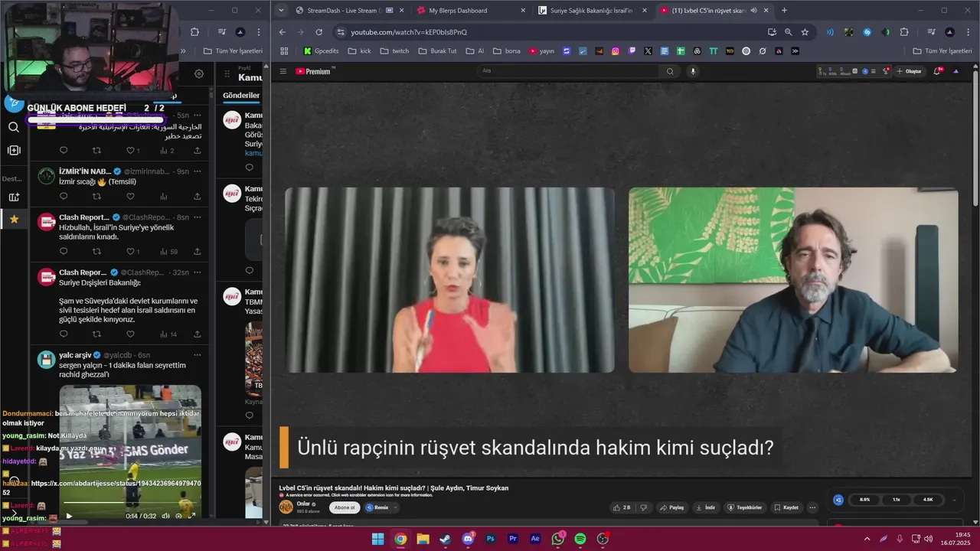
Task: Click the daily subscriber goal progress bar
Action: (x=96, y=120)
